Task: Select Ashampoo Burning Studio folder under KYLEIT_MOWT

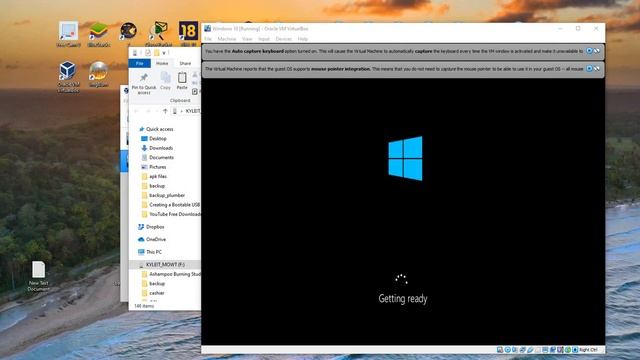Action: pos(171,274)
